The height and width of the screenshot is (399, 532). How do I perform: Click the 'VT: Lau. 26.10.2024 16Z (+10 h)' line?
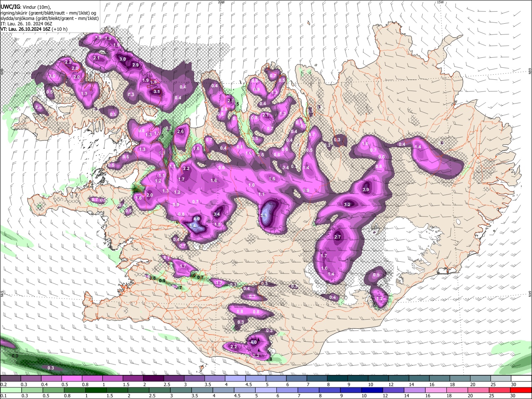coord(34,29)
